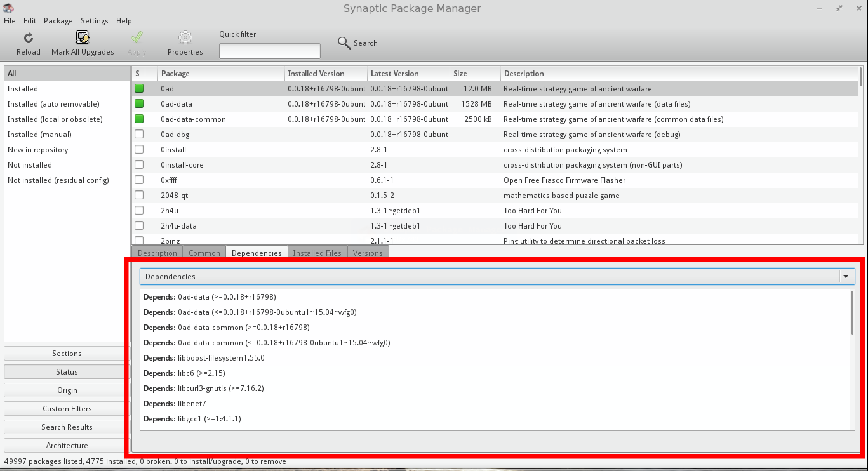The height and width of the screenshot is (471, 868).
Task: Select Not installed (residual config) filter
Action: [x=67, y=180]
